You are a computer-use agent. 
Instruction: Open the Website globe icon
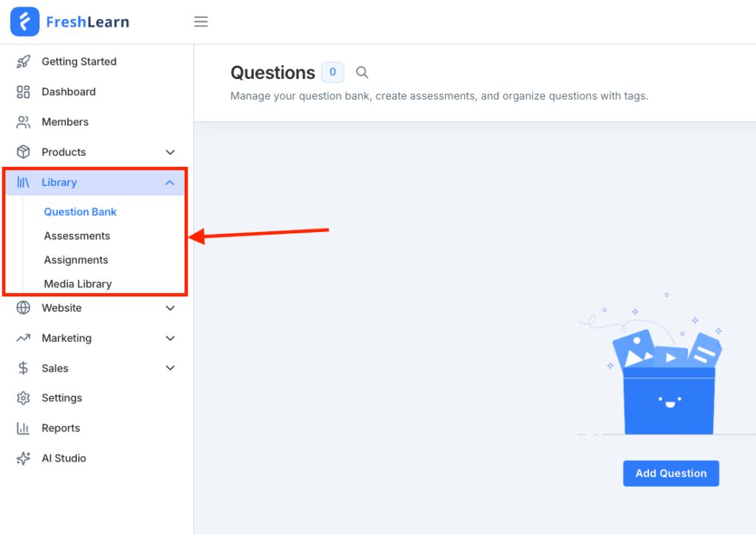click(x=22, y=308)
